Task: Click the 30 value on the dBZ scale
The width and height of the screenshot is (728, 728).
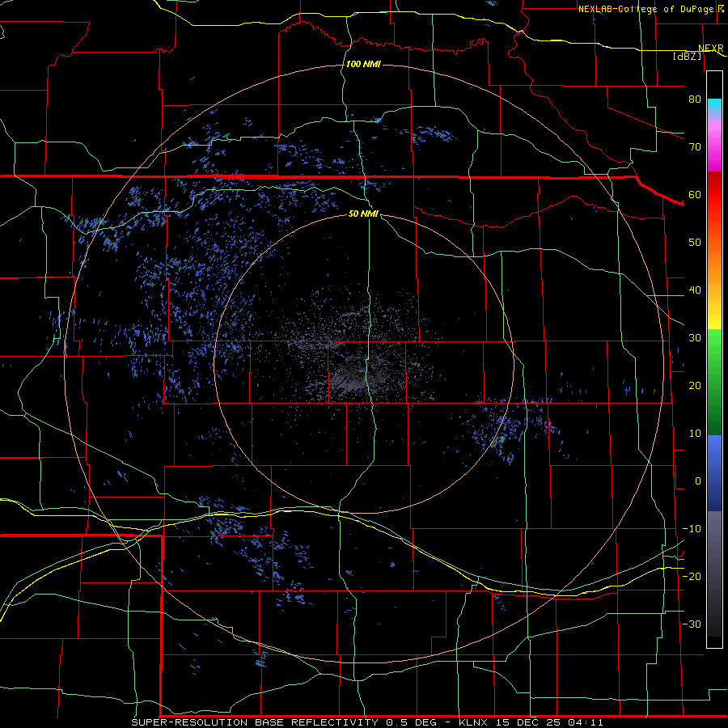Action: click(695, 338)
